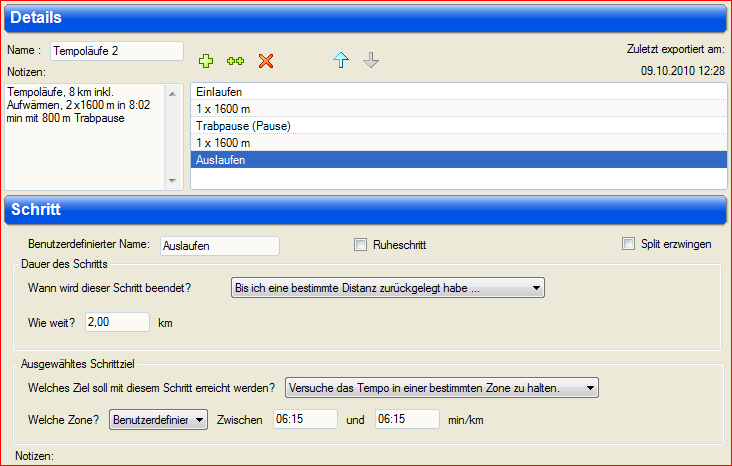The width and height of the screenshot is (732, 466).
Task: Move step up with blue arrow icon
Action: (341, 61)
